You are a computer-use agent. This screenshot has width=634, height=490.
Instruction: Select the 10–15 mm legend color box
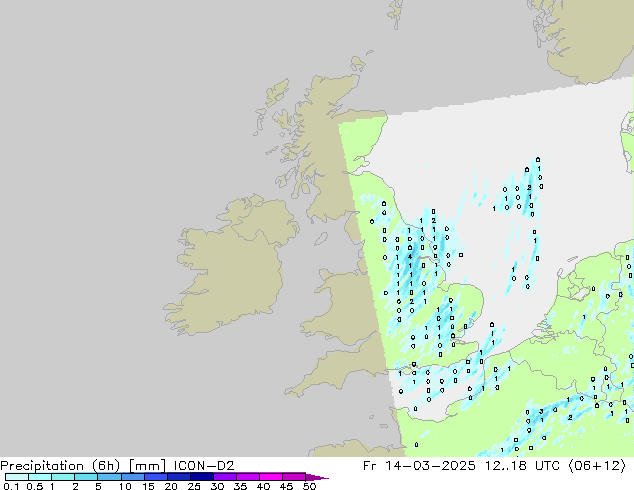[132, 477]
